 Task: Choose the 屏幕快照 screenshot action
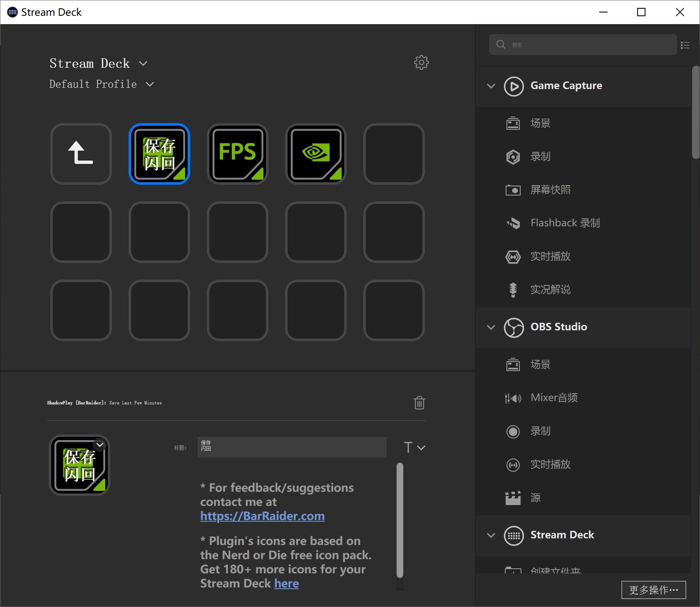coord(550,190)
